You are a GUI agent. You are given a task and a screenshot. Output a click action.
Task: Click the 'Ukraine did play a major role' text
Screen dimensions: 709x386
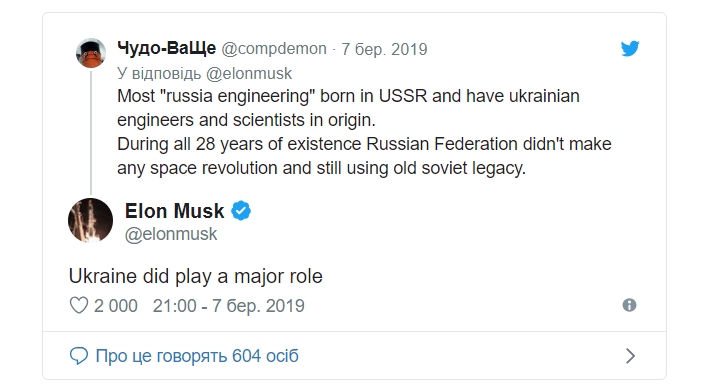(x=196, y=276)
